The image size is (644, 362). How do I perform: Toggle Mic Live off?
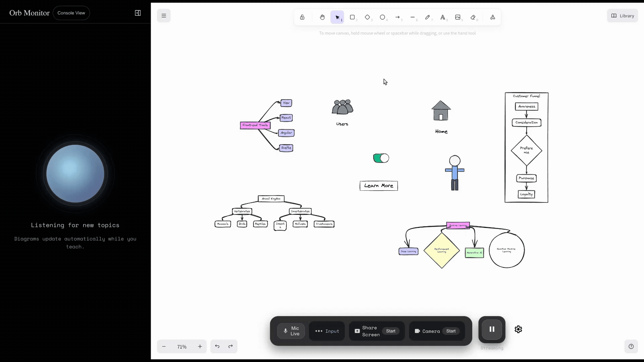(291, 331)
